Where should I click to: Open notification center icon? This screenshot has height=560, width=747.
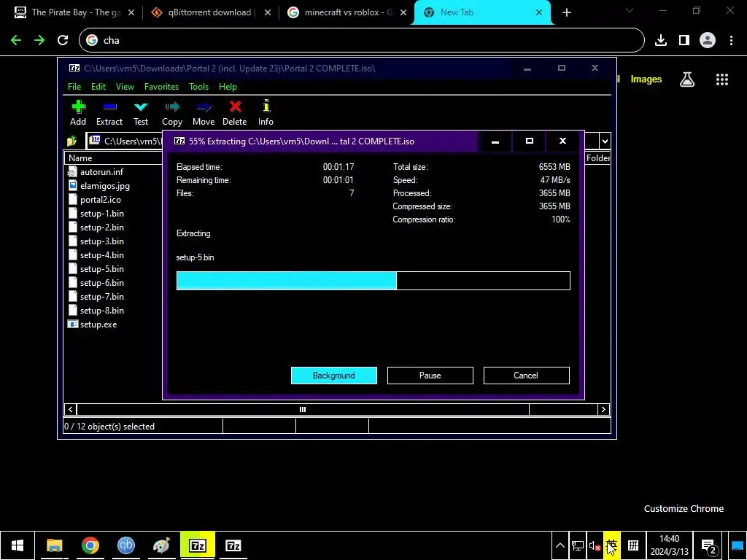pyautogui.click(x=709, y=546)
